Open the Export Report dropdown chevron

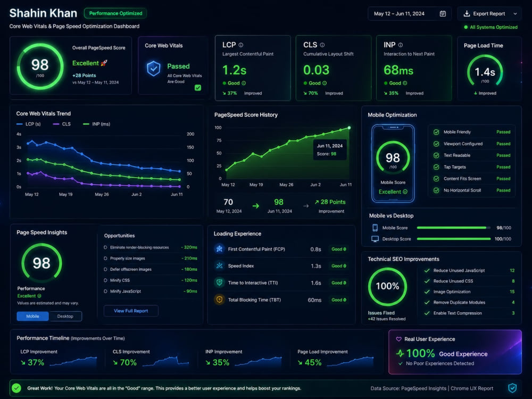coord(515,14)
